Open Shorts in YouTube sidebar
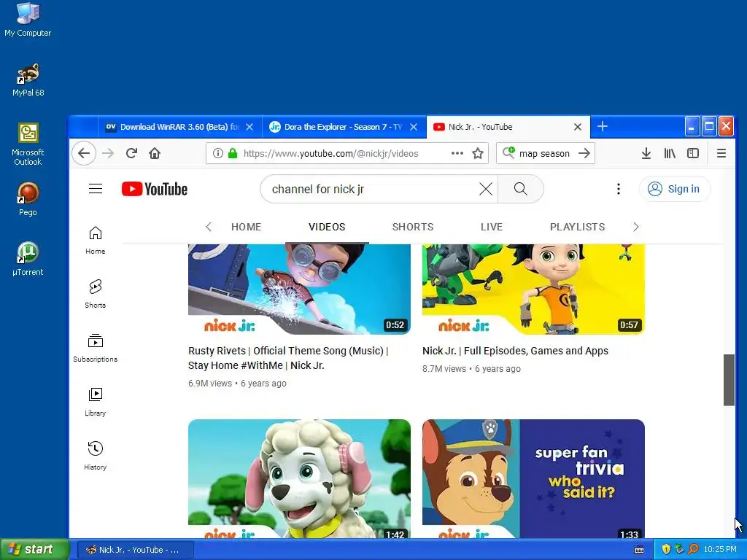The height and width of the screenshot is (560, 747). pyautogui.click(x=96, y=295)
